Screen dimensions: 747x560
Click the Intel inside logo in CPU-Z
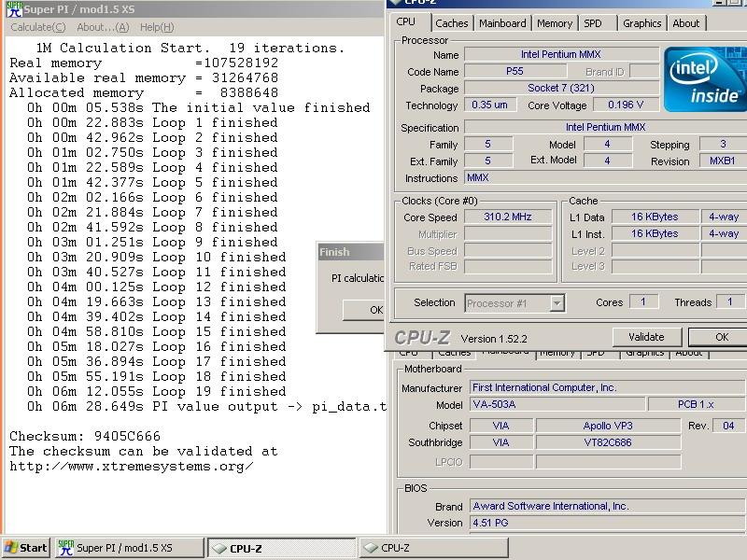click(x=705, y=79)
